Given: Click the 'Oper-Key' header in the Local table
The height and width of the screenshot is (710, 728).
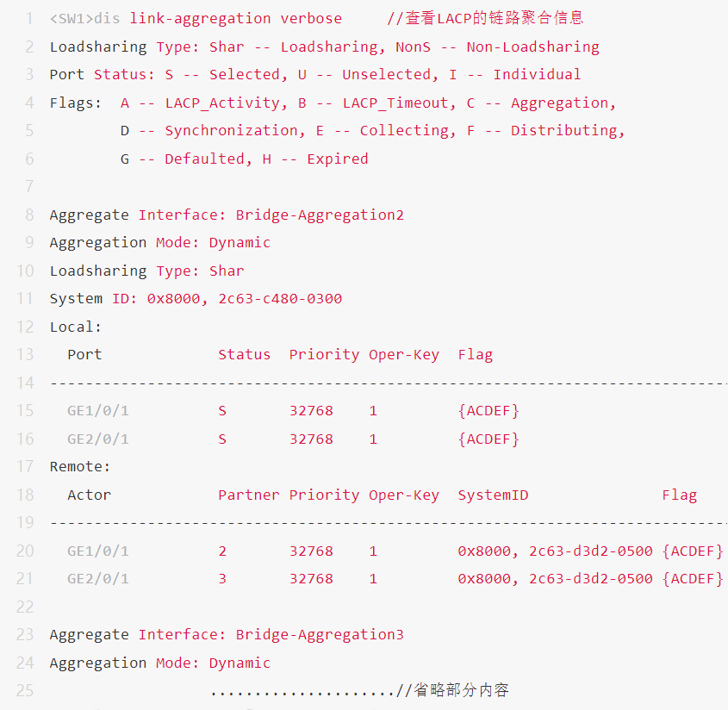Looking at the screenshot, I should coord(404,355).
